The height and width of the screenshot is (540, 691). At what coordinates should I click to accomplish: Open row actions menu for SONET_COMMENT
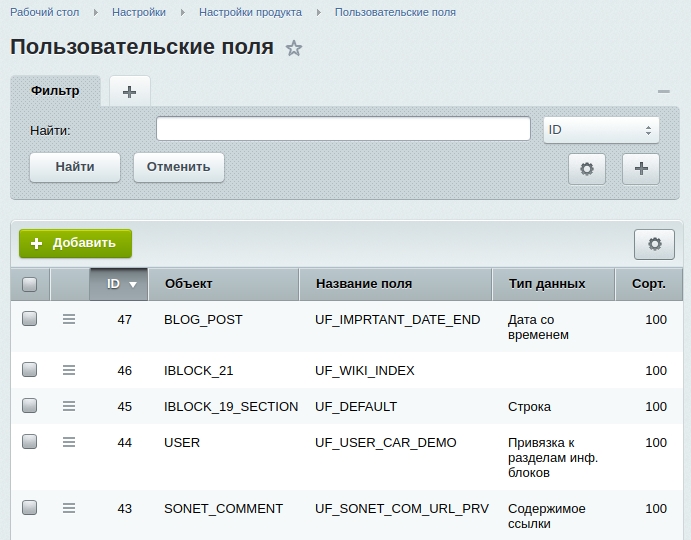69,508
